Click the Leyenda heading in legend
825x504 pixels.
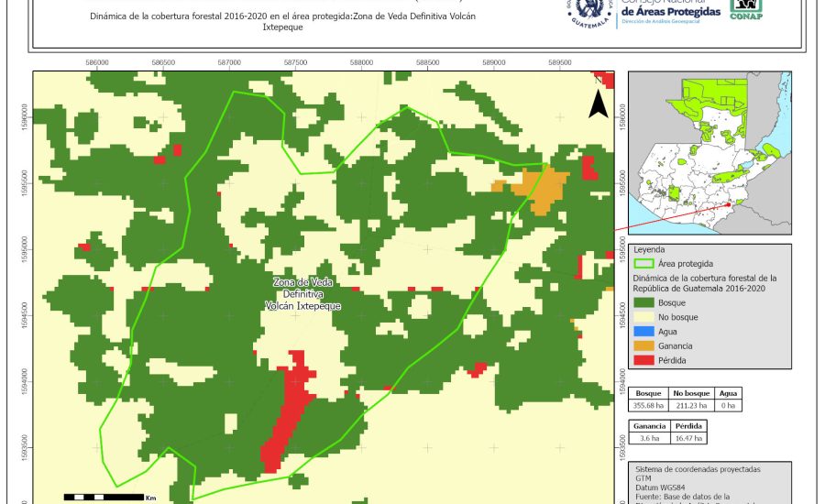point(649,248)
